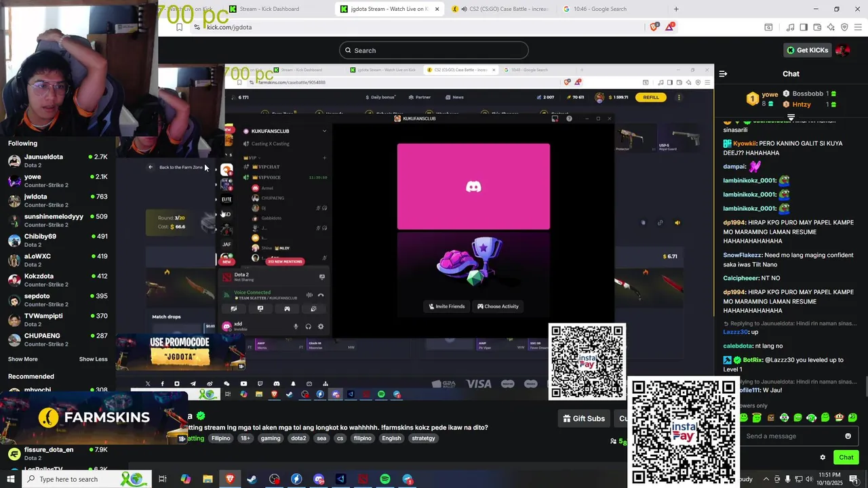Open the browser sidebar panel icon
The image size is (868, 488).
click(x=804, y=27)
